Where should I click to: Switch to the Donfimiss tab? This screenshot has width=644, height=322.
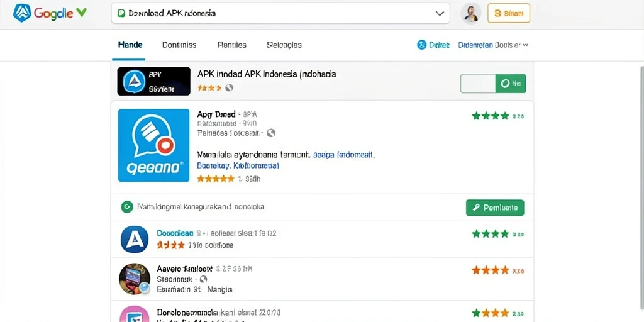pyautogui.click(x=179, y=45)
